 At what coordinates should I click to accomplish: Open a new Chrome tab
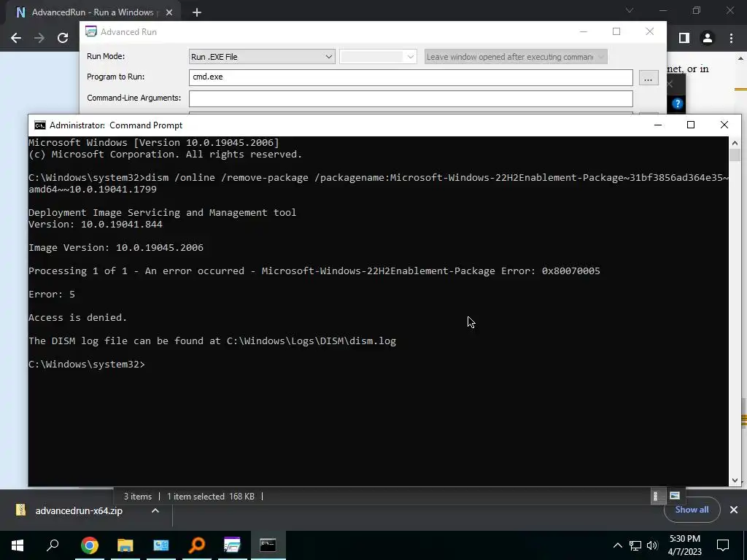tap(197, 12)
